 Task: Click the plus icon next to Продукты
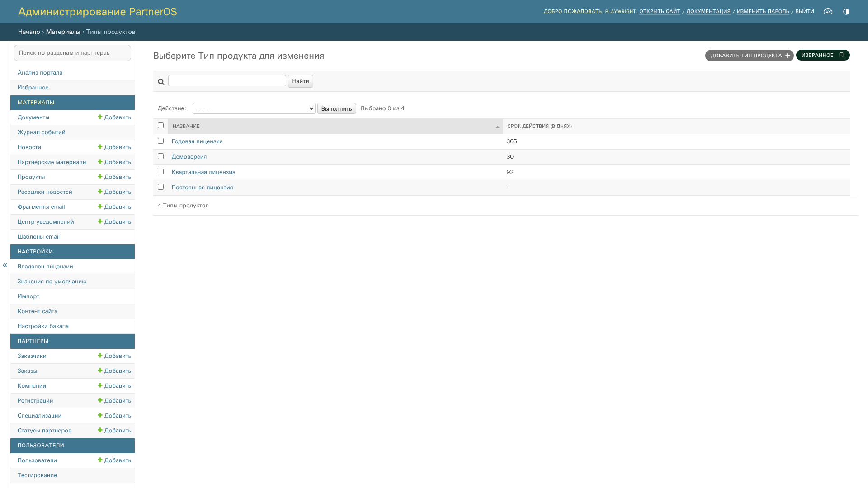point(100,177)
